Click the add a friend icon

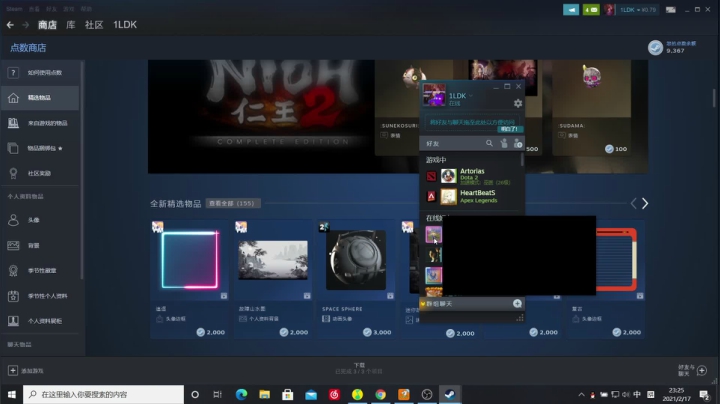click(x=518, y=143)
